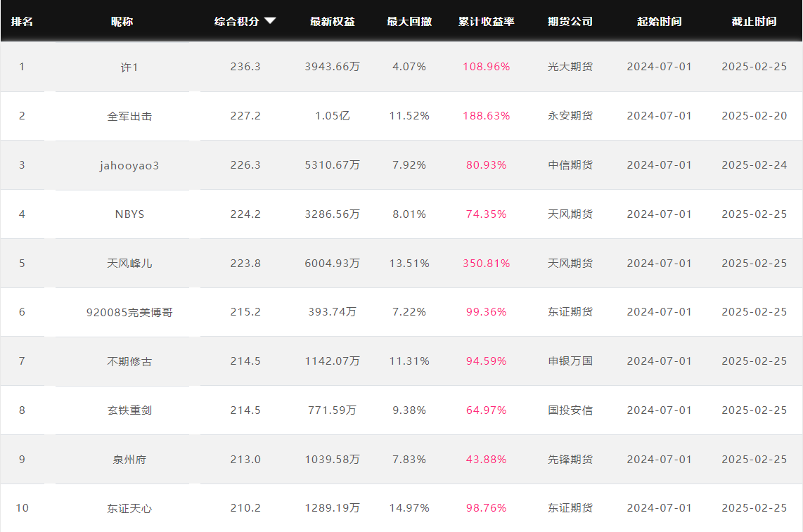Viewport: 803px width, 532px height.
Task: Open nickname 不期修古
Action: click(129, 361)
